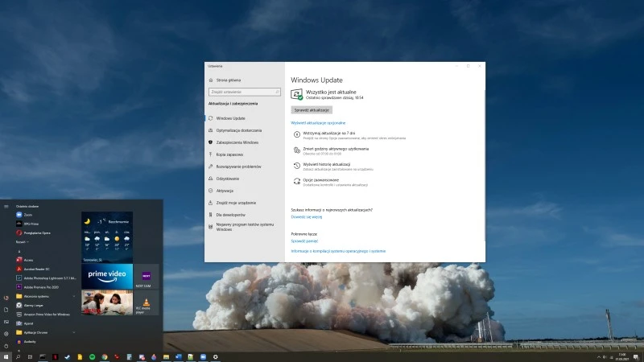
Task: Open Odzyskiwanie settings page
Action: (x=224, y=179)
